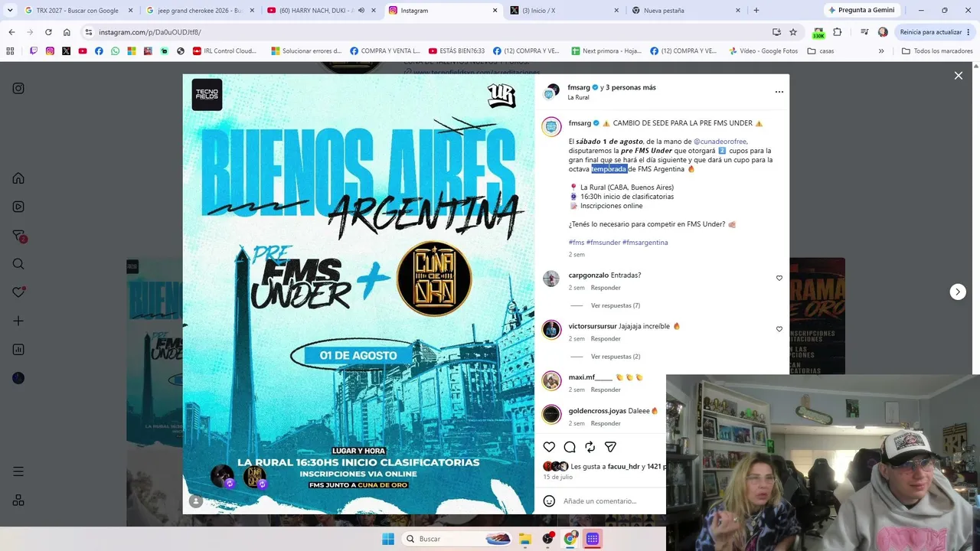Open the Todos los marcadores folder

[x=937, y=51]
